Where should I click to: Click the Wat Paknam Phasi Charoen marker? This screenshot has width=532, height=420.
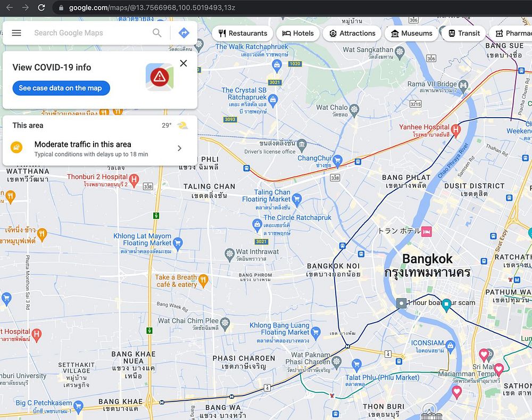pos(336,362)
